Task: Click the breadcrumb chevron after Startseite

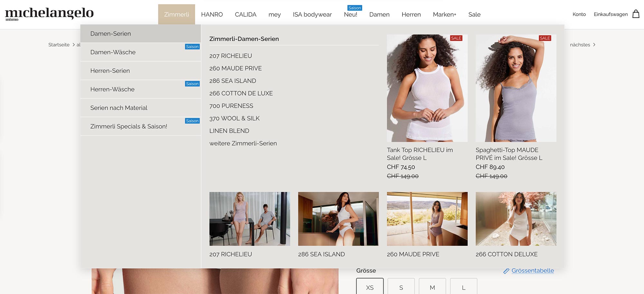Action: click(73, 45)
